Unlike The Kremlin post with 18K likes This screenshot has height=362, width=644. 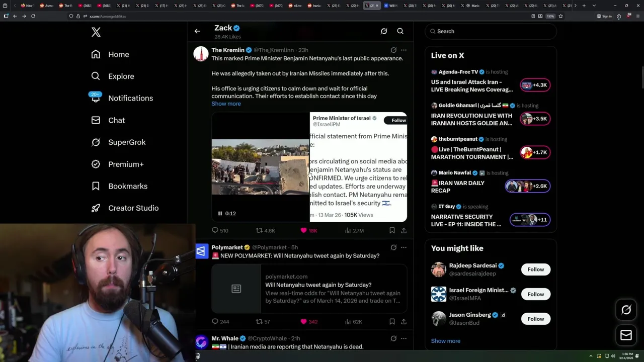(308, 230)
